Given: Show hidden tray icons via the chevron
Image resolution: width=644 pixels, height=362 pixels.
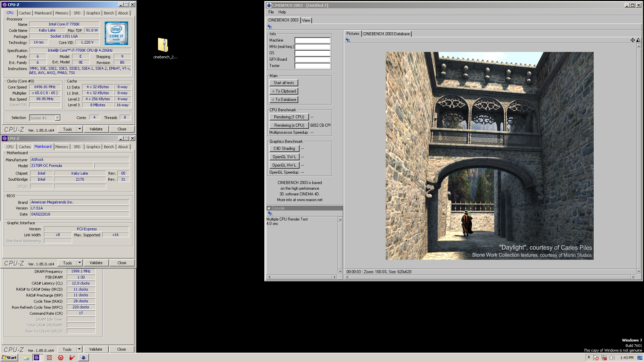Looking at the screenshot, I should 589,358.
